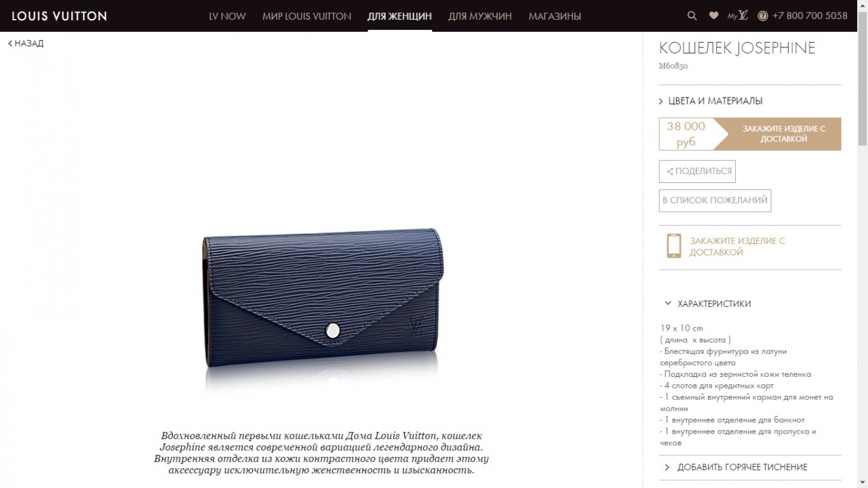Click the share icon in ПОДЕЛИТЬСЯ button
This screenshot has height=488, width=868.
[670, 171]
